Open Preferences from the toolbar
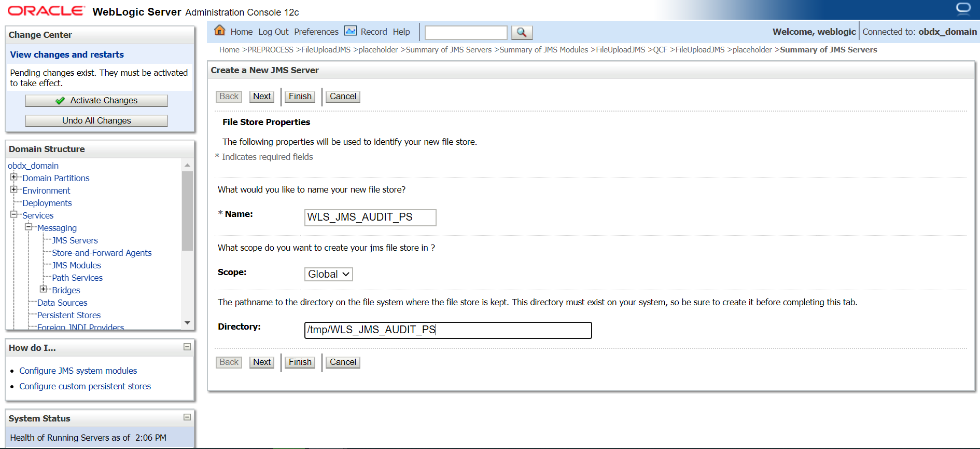This screenshot has width=980, height=449. pyautogui.click(x=316, y=32)
